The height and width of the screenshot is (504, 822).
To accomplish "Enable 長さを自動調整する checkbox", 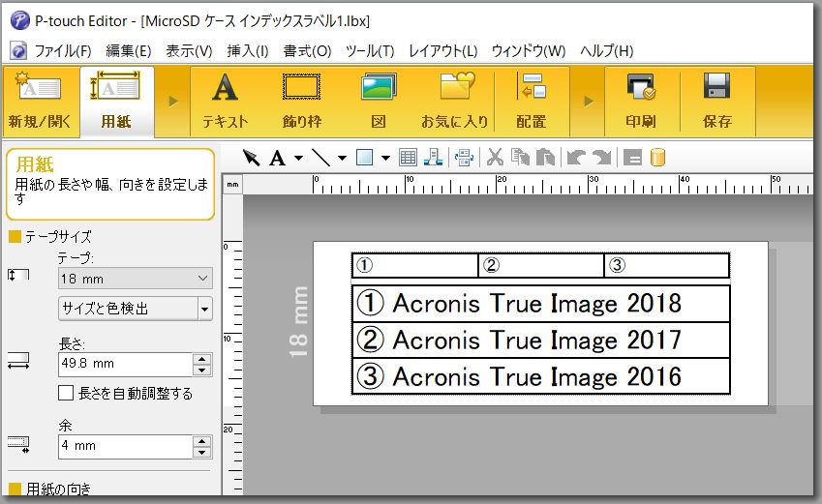I will pyautogui.click(x=66, y=393).
